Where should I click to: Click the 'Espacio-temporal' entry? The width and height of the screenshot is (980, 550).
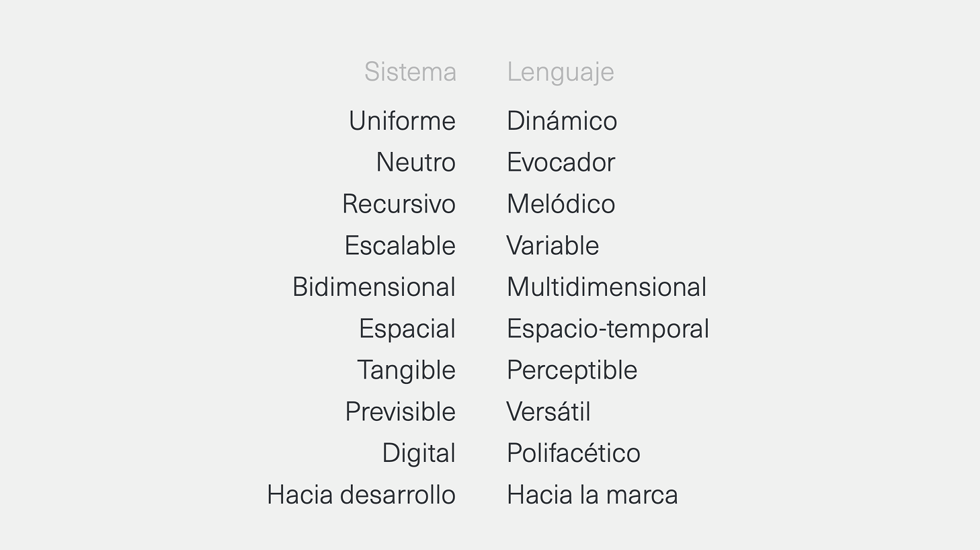coord(608,329)
